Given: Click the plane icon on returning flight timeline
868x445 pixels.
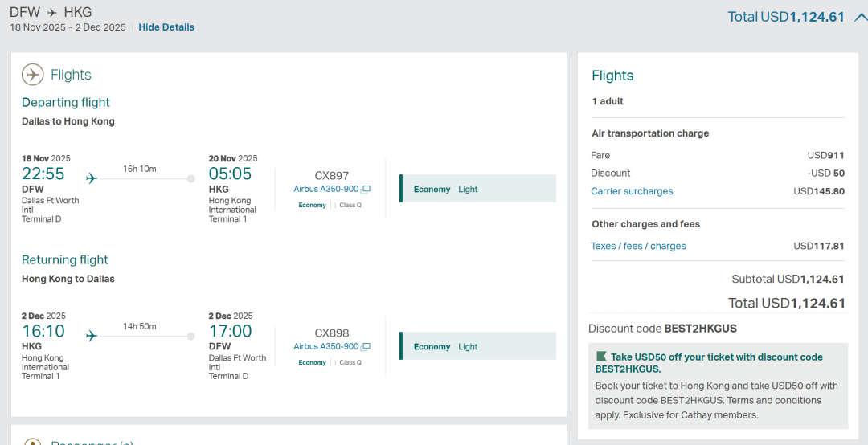Looking at the screenshot, I should [x=92, y=336].
